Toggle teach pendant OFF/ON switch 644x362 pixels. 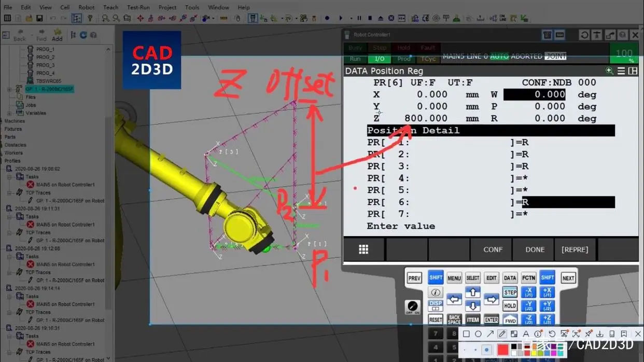pyautogui.click(x=412, y=307)
